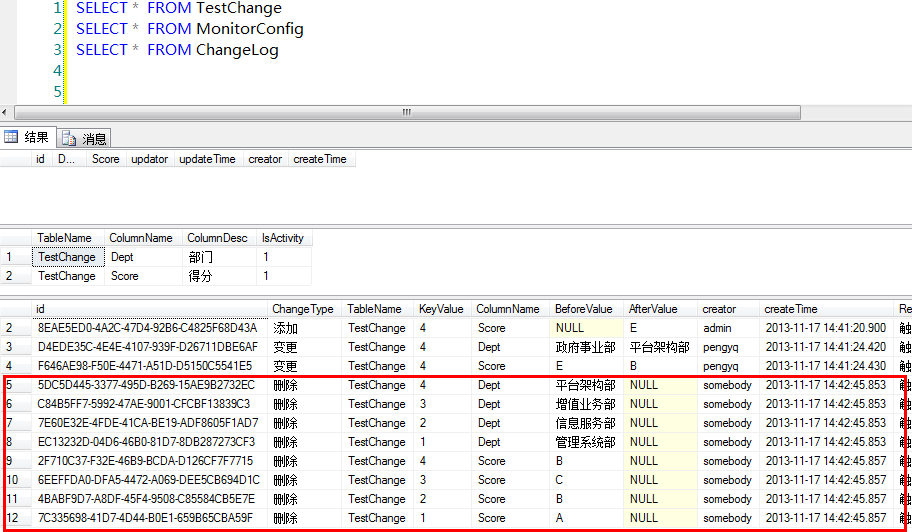Screen dimensions: 912x532
Task: Click the 'admin' creator cell
Action: [x=728, y=328]
